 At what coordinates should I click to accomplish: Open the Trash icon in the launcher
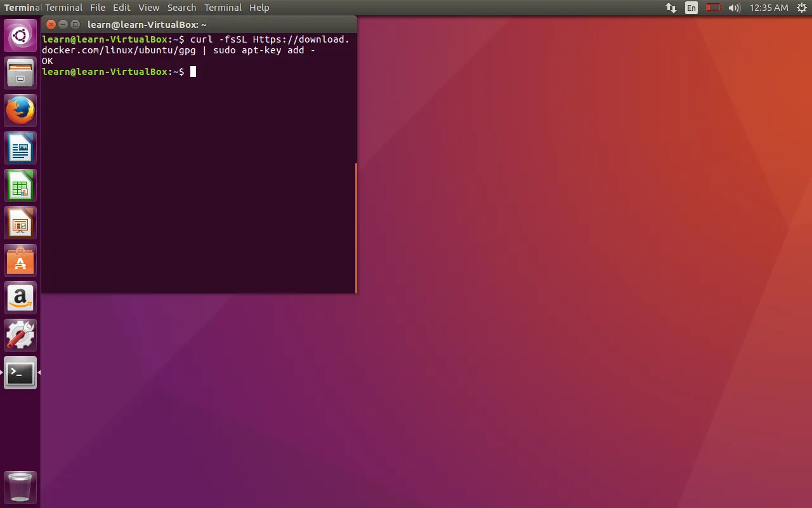click(x=20, y=488)
